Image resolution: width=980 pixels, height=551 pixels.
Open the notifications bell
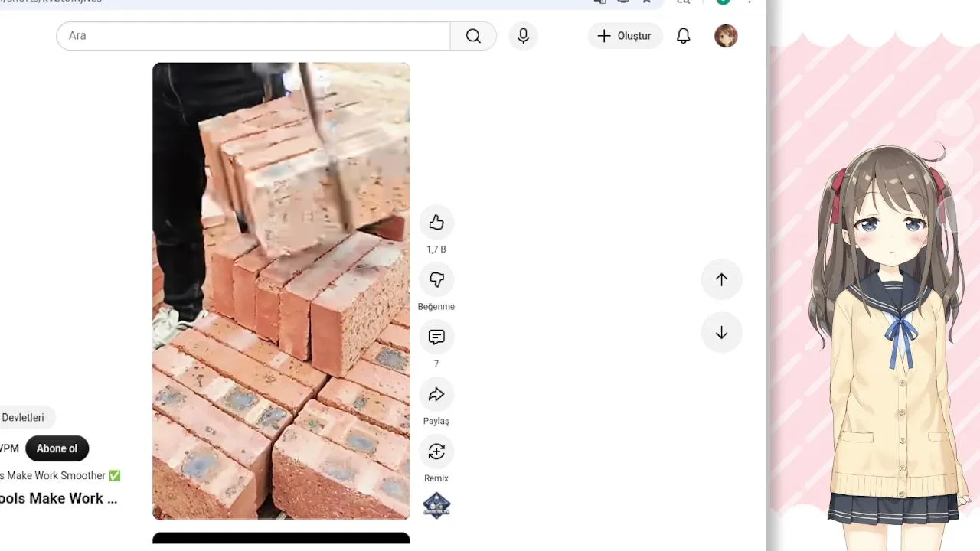click(683, 36)
